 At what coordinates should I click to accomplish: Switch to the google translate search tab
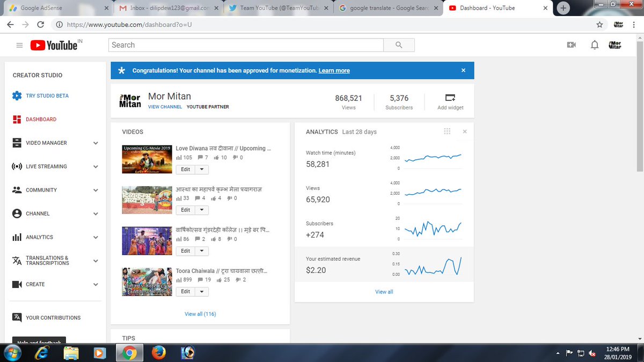(387, 8)
